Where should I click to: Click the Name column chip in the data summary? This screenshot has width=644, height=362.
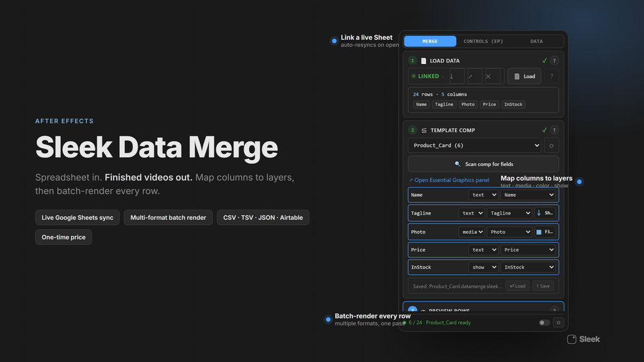(422, 104)
